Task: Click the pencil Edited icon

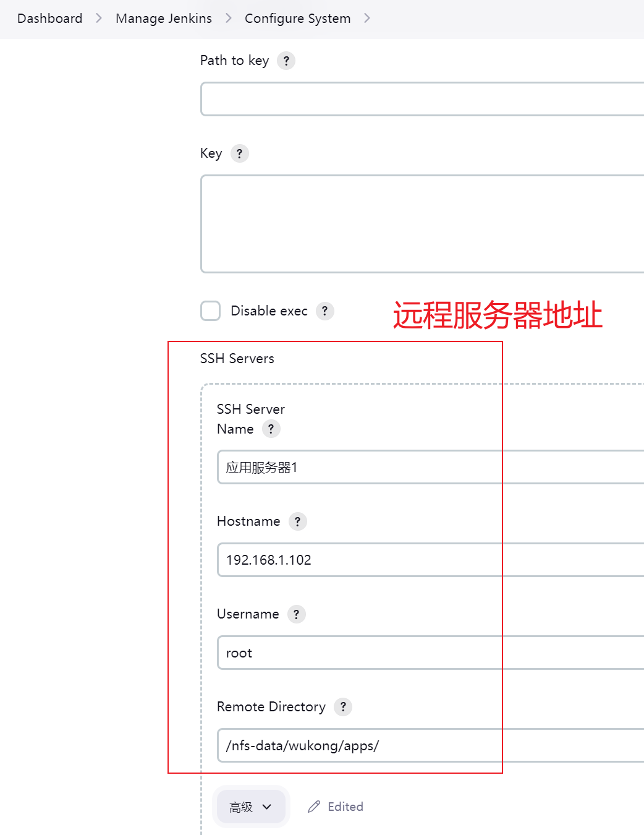Action: click(x=314, y=807)
